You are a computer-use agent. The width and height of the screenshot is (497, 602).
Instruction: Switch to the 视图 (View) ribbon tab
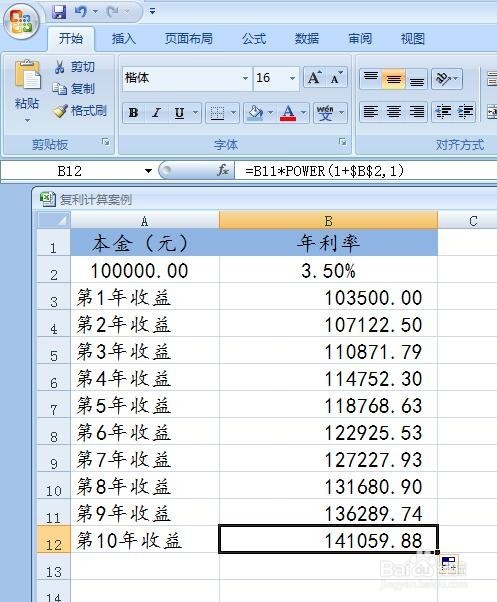click(413, 38)
